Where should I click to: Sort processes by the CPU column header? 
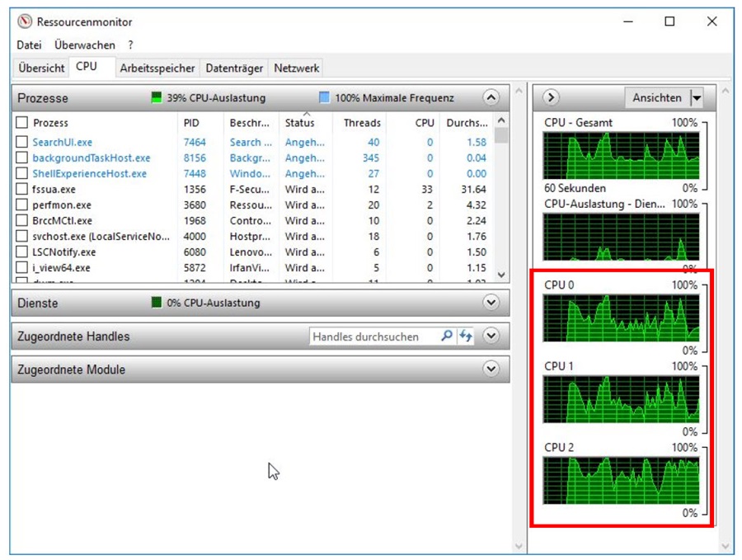424,123
